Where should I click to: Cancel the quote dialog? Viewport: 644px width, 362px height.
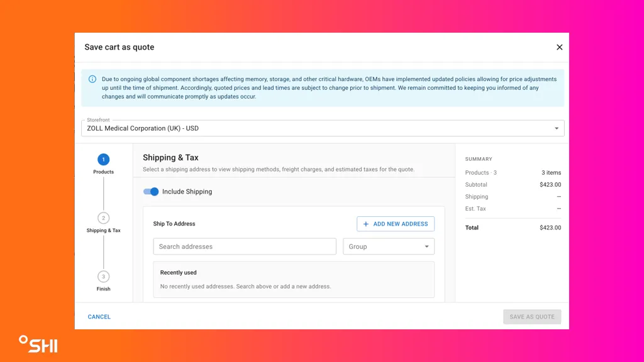[99, 317]
